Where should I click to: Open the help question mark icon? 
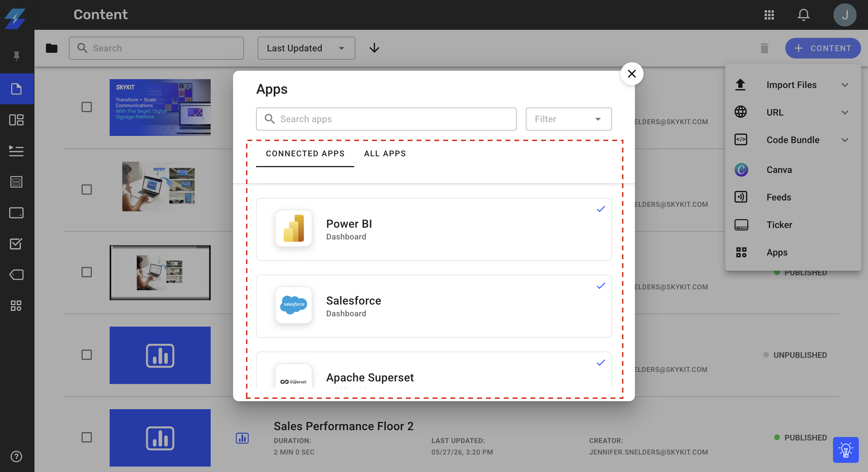click(16, 456)
